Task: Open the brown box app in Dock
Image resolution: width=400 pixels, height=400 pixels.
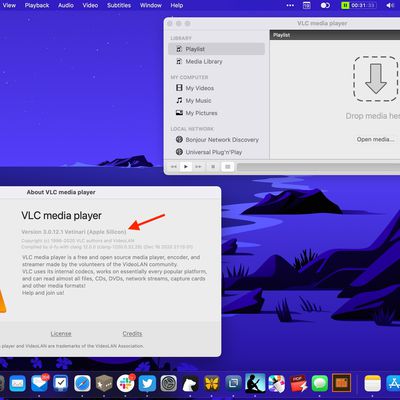Action: [104, 384]
